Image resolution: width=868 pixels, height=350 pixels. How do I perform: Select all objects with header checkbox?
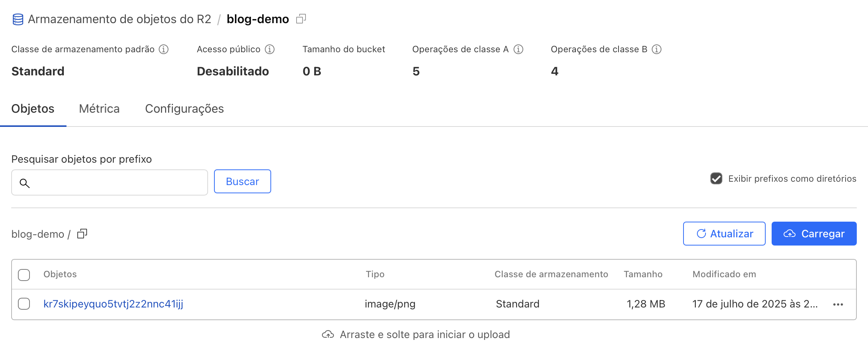tap(24, 275)
